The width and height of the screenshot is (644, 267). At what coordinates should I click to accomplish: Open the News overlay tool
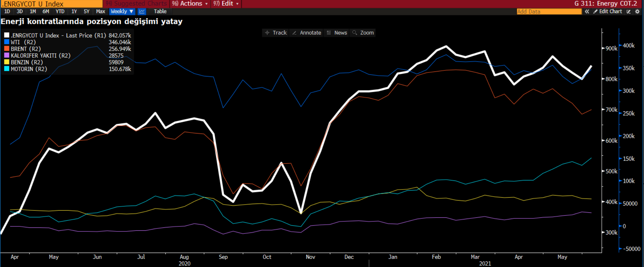click(337, 33)
